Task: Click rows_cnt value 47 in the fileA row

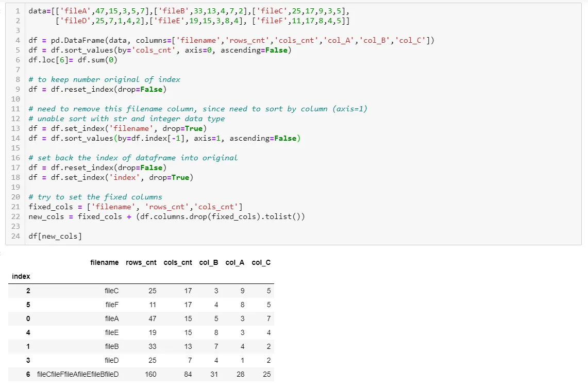Action: click(152, 318)
